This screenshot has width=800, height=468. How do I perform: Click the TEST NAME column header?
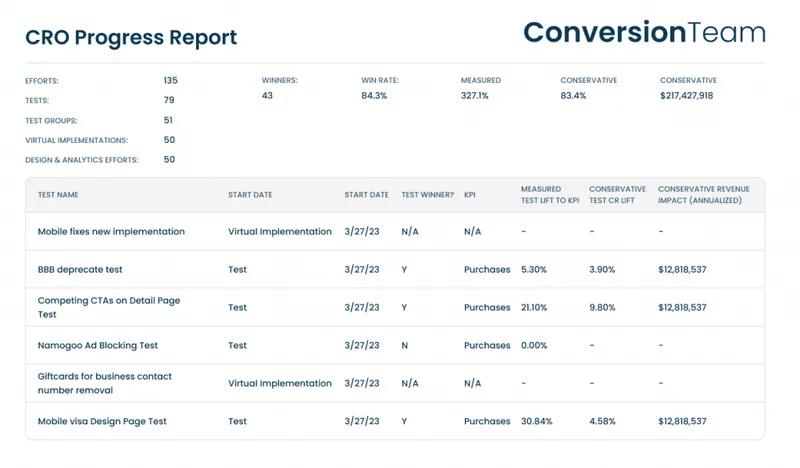tap(58, 195)
